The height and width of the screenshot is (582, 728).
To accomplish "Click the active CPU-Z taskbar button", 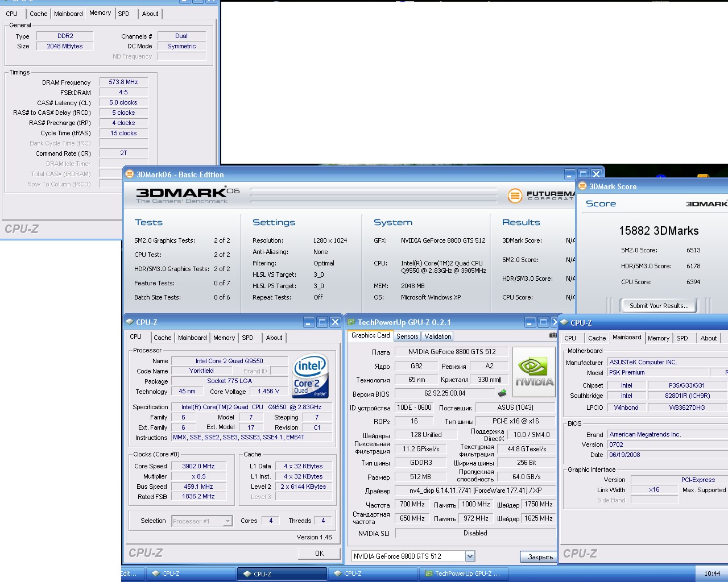I will click(x=282, y=573).
